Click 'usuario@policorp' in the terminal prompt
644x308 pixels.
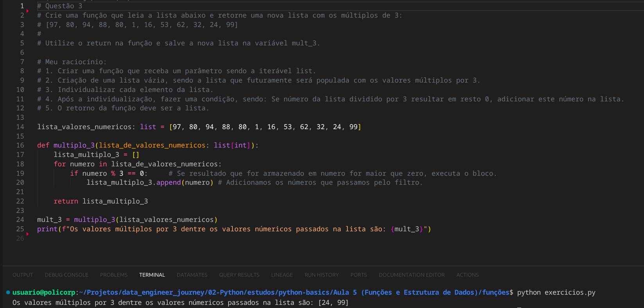point(44,292)
